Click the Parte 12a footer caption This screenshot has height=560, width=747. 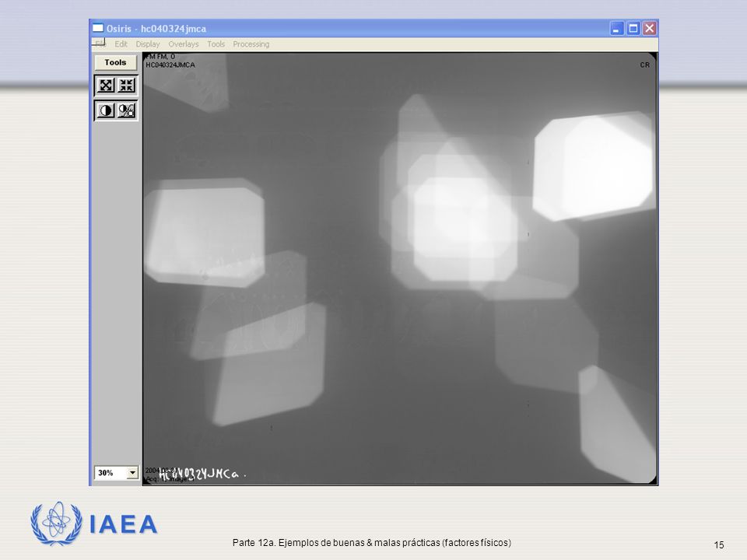pyautogui.click(x=372, y=542)
